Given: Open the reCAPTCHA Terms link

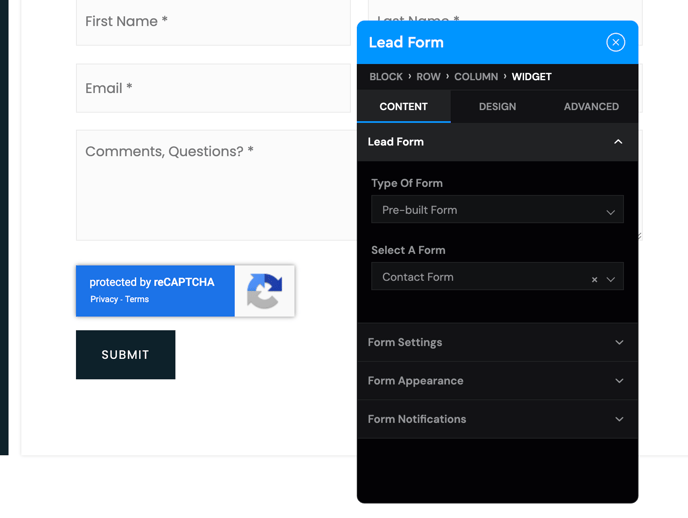Looking at the screenshot, I should point(137,299).
